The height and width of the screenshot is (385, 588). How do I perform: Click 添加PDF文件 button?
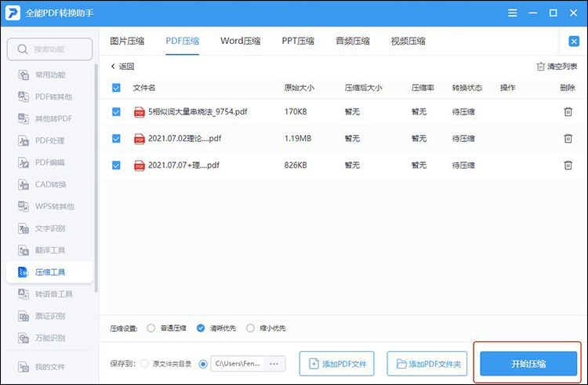tap(337, 364)
